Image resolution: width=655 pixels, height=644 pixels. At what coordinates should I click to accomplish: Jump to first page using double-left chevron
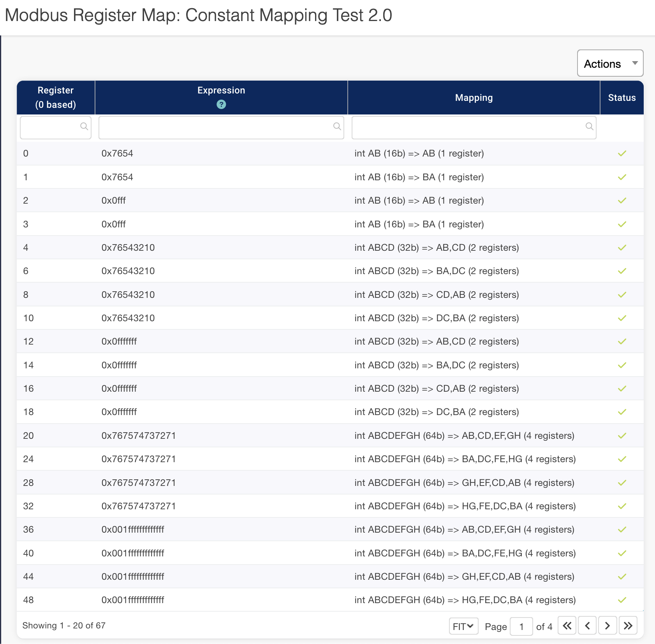[x=567, y=626]
